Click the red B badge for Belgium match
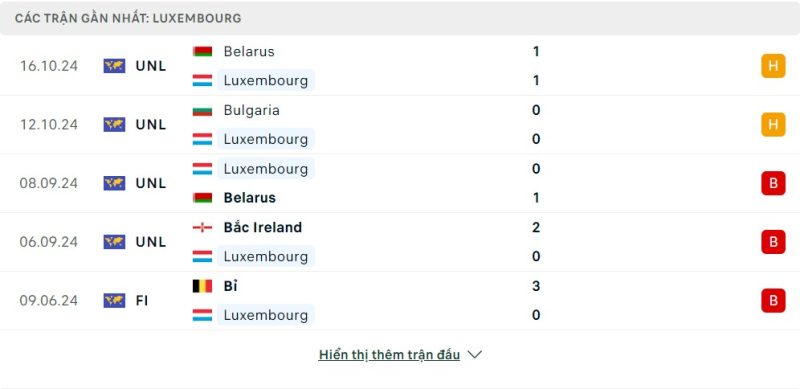The image size is (800, 389). (x=773, y=300)
